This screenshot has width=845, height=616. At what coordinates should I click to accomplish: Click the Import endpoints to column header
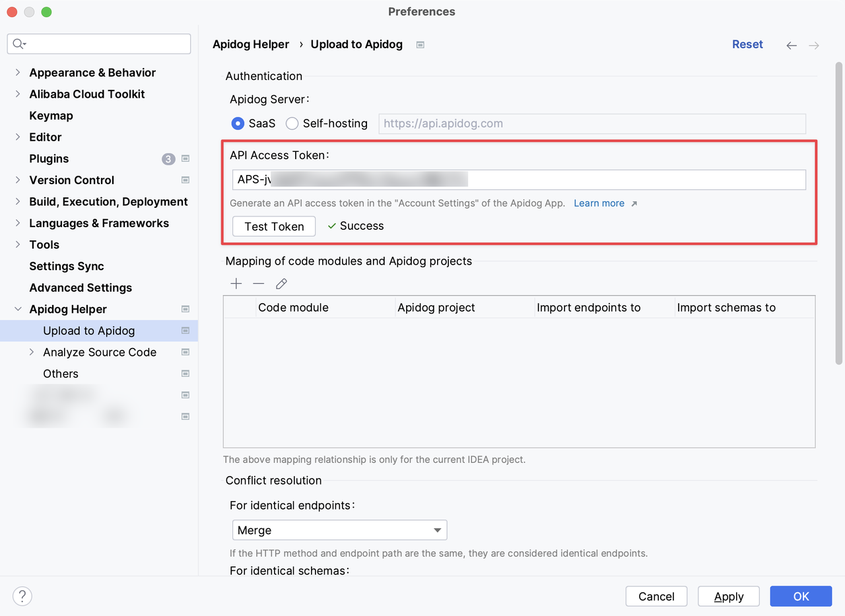[605, 308]
